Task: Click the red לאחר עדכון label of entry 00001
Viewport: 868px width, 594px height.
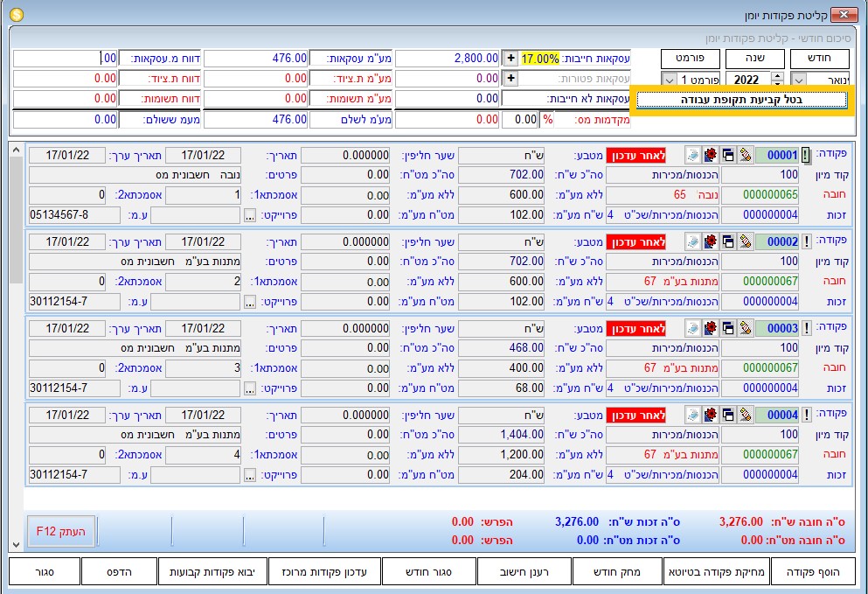Action: pyautogui.click(x=636, y=156)
